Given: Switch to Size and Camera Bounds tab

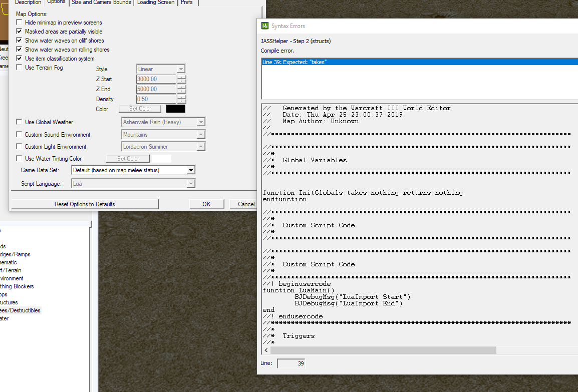Looking at the screenshot, I should [x=101, y=2].
